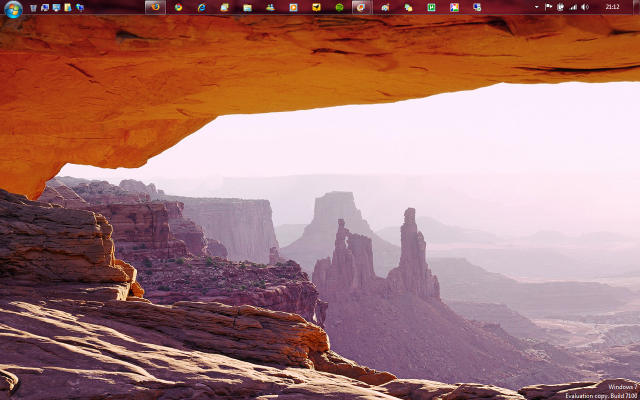Open the Paint palette taskbar icon

tap(385, 7)
